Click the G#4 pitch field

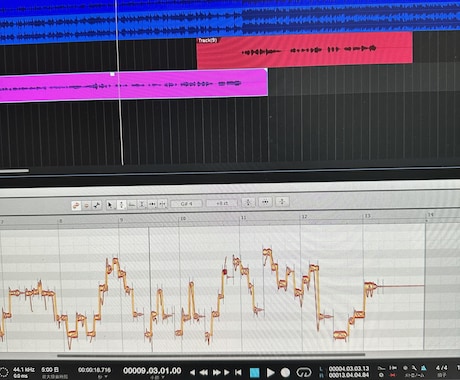pyautogui.click(x=186, y=203)
